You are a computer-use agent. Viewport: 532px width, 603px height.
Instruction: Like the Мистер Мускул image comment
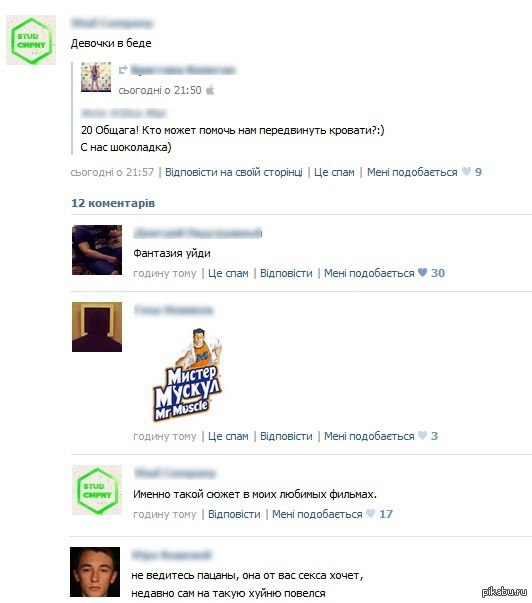[x=369, y=436]
